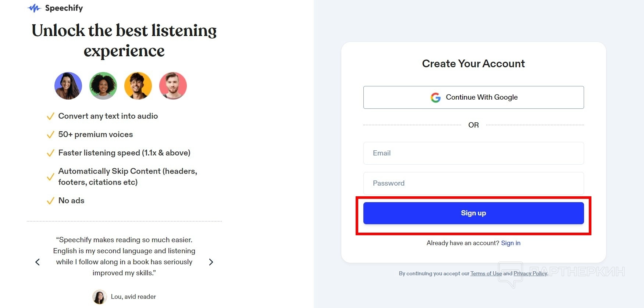
Task: Click checkmark beside Convert any text into audio
Action: click(50, 117)
